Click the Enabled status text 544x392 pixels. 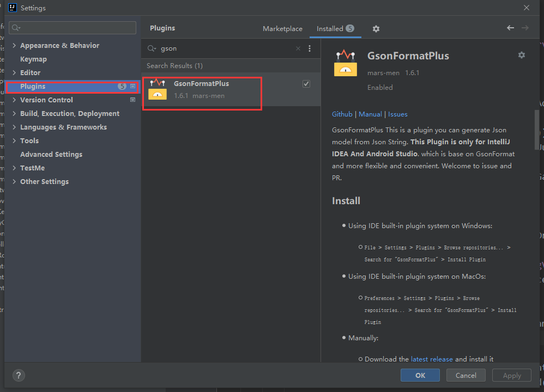click(380, 88)
